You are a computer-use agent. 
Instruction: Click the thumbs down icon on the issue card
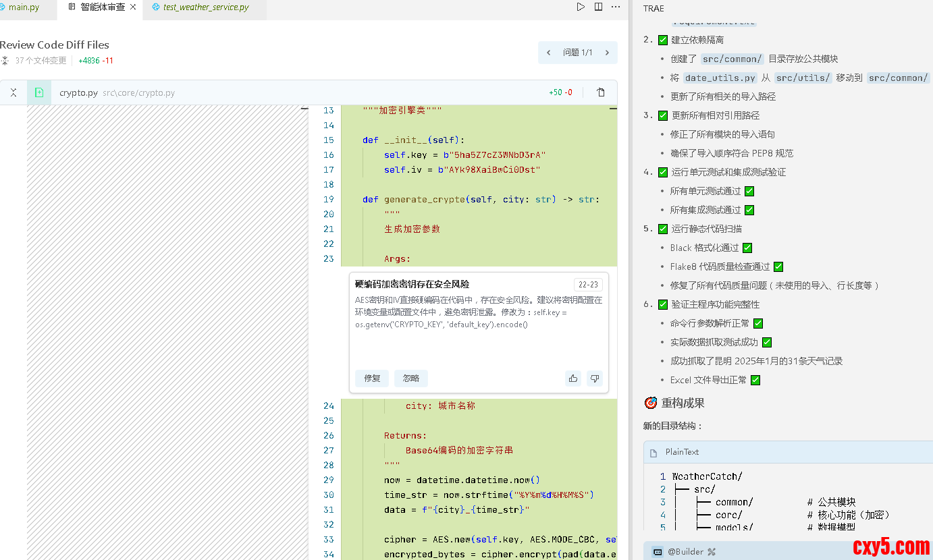594,379
